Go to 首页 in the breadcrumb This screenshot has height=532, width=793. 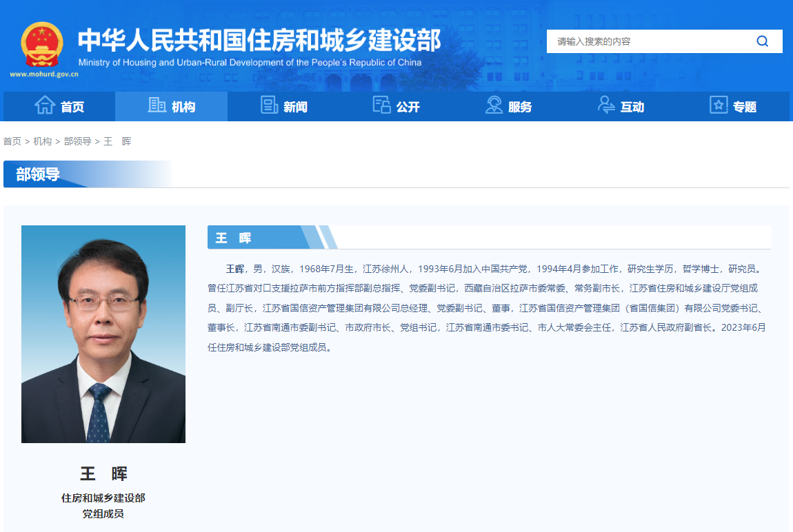12,141
